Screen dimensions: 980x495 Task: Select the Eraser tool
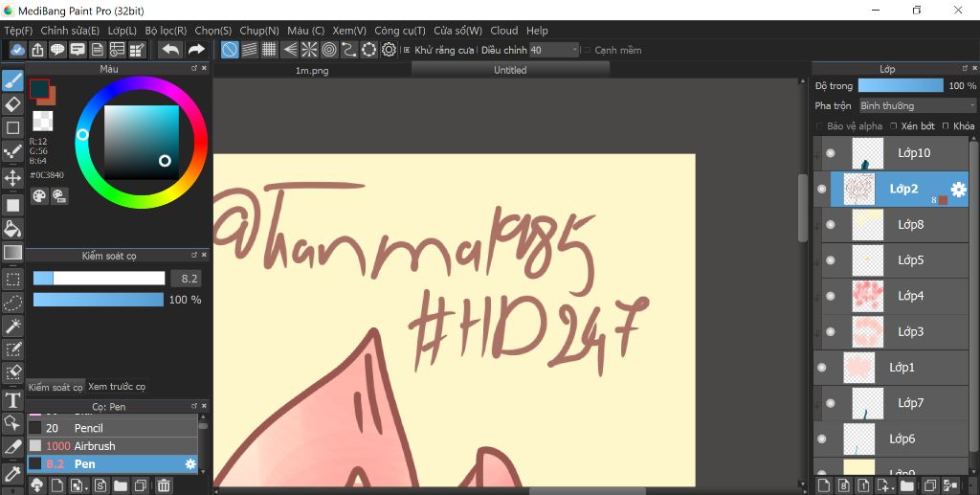[12, 104]
